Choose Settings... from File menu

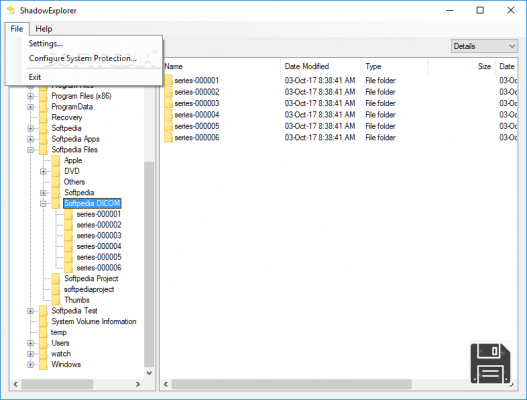[46, 44]
